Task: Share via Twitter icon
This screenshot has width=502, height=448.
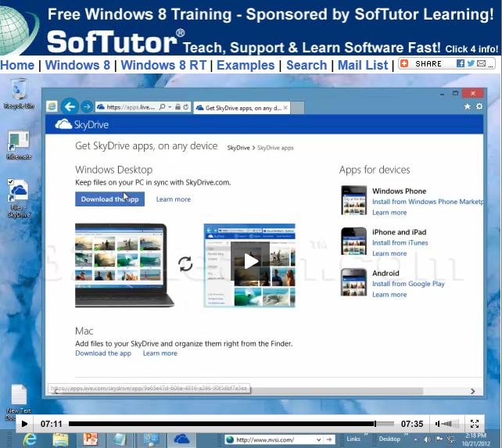Action: pyautogui.click(x=471, y=63)
